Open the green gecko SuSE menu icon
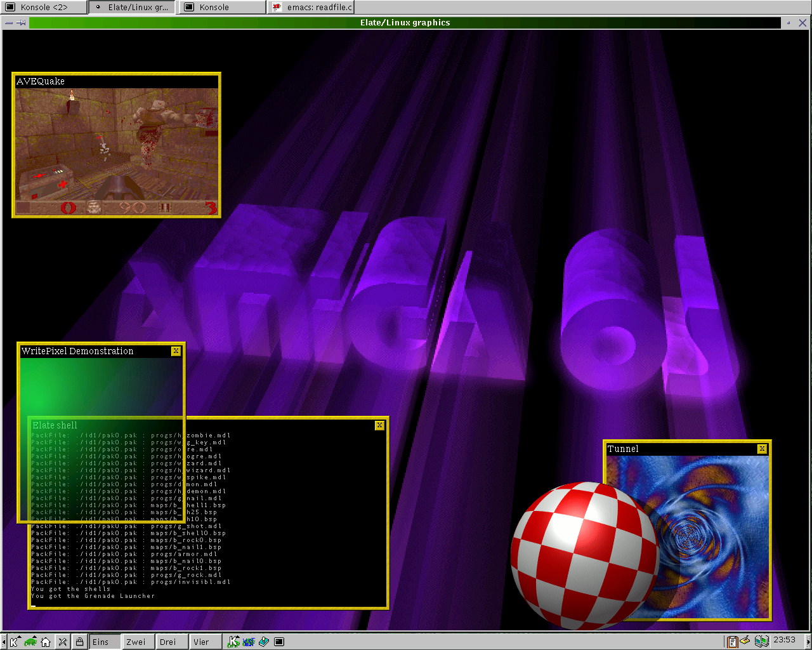Viewport: 812px width, 650px height. tap(30, 642)
